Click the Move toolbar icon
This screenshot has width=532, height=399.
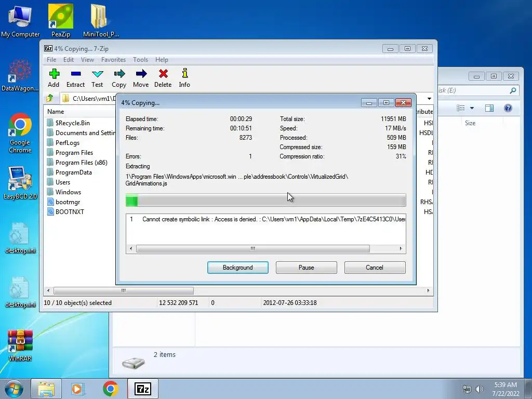(141, 78)
